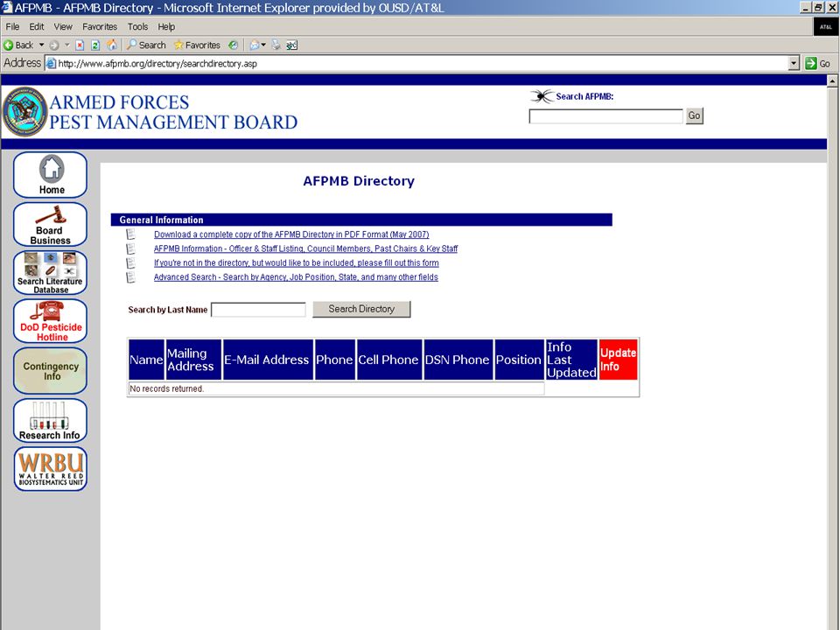840x630 pixels.
Task: Click the Search by Last Name field
Action: pos(258,310)
